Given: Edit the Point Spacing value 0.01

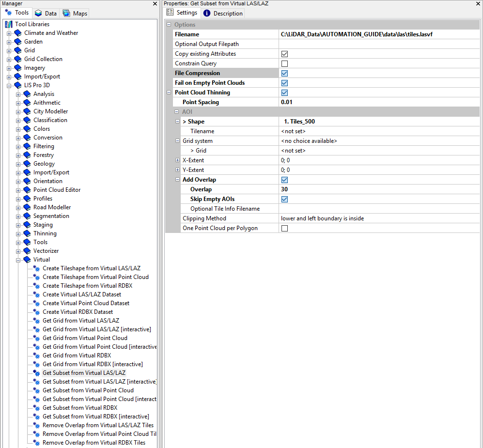Looking at the screenshot, I should [379, 102].
